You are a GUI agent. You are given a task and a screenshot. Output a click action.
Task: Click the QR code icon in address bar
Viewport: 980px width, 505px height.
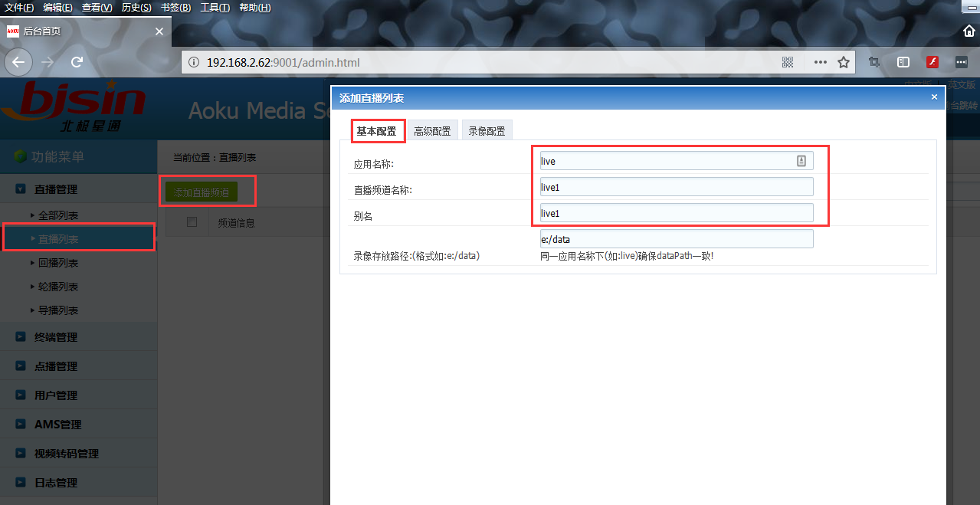pos(788,62)
